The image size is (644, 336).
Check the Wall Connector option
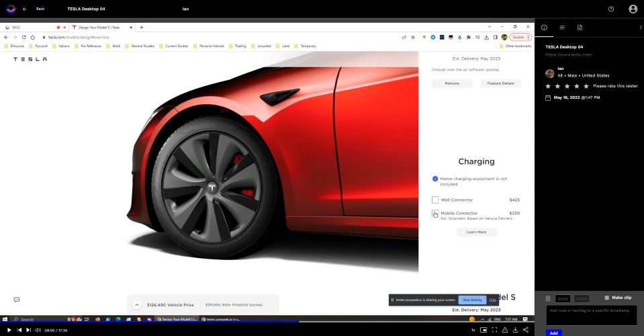(x=435, y=200)
